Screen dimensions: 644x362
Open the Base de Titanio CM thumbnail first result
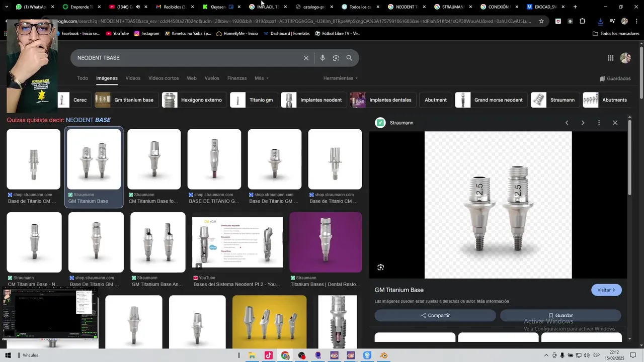pyautogui.click(x=34, y=159)
